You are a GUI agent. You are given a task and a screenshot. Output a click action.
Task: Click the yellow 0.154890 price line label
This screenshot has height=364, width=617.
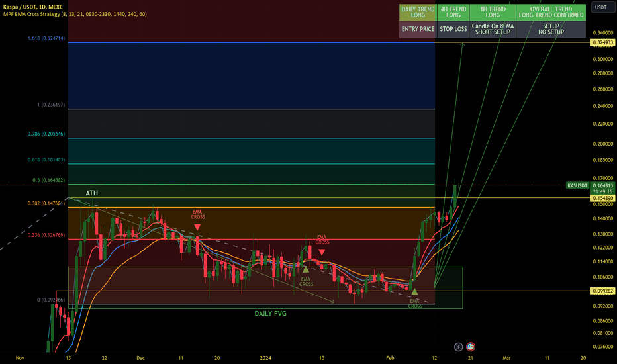point(602,198)
